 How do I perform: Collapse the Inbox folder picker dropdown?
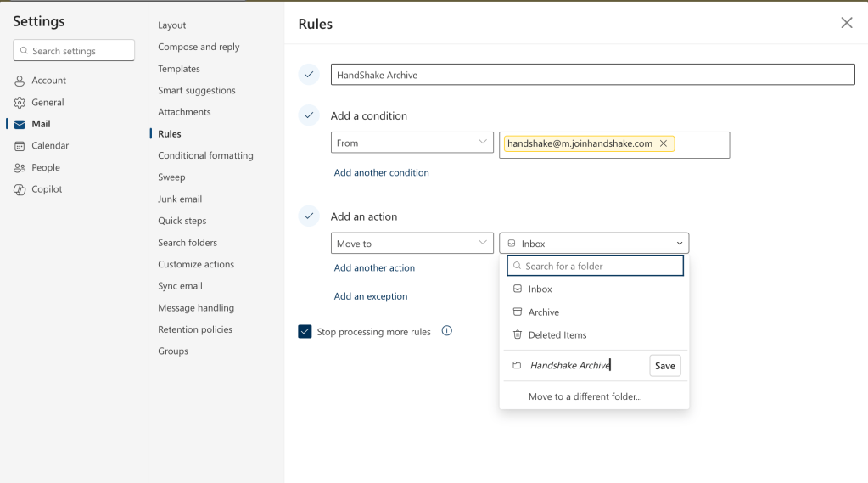point(594,244)
